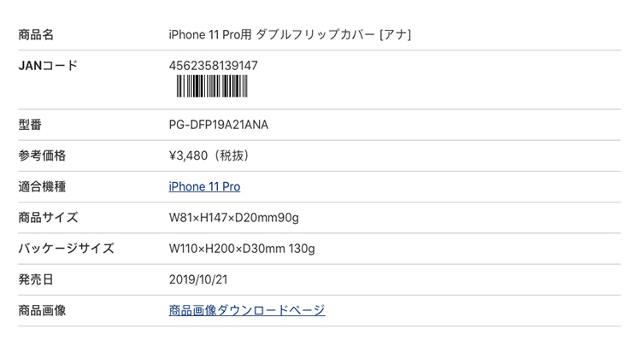This screenshot has height=364, width=641.
Task: Click the 商品画像 row label
Action: [x=42, y=310]
